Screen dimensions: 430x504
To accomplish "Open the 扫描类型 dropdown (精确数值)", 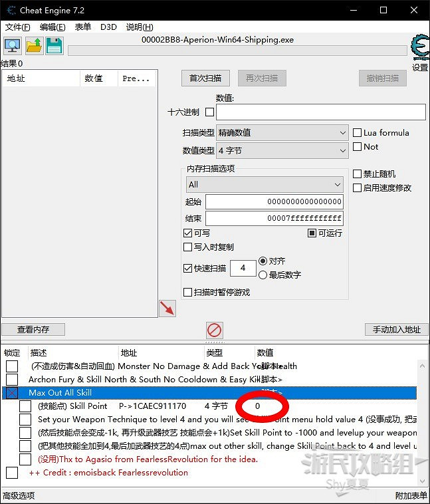I will 282,133.
